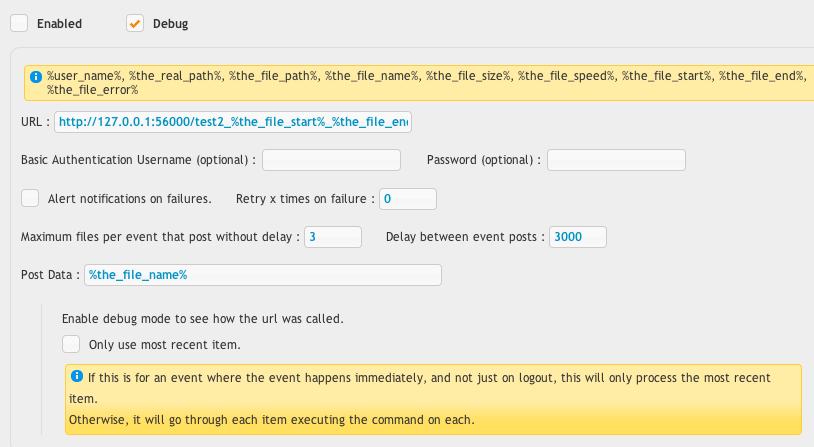The image size is (814, 447).
Task: Click the info icon beside variable list
Action: coord(36,77)
